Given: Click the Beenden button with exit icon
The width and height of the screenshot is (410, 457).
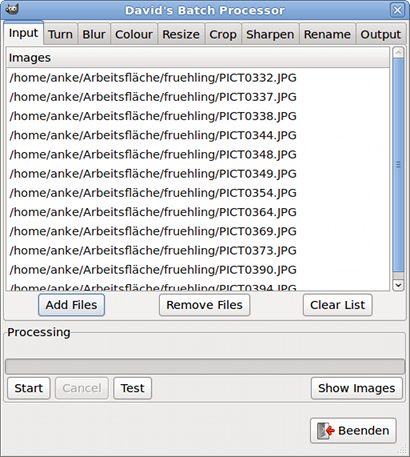Looking at the screenshot, I should [353, 430].
